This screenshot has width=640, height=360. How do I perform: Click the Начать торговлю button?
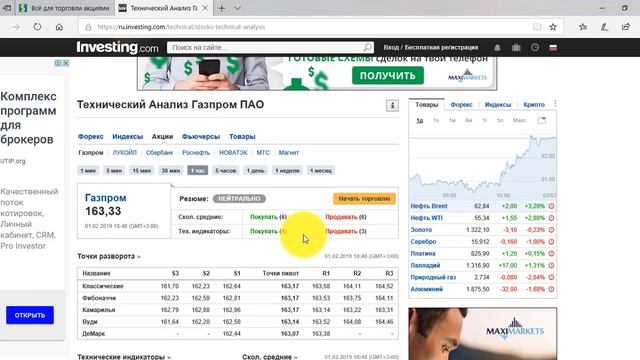[x=364, y=199]
